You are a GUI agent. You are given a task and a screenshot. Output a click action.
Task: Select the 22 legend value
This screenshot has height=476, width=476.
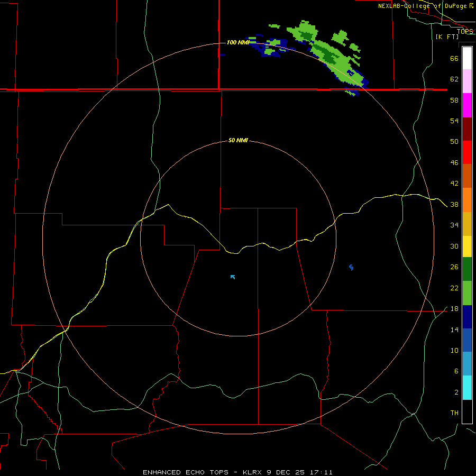(454, 288)
